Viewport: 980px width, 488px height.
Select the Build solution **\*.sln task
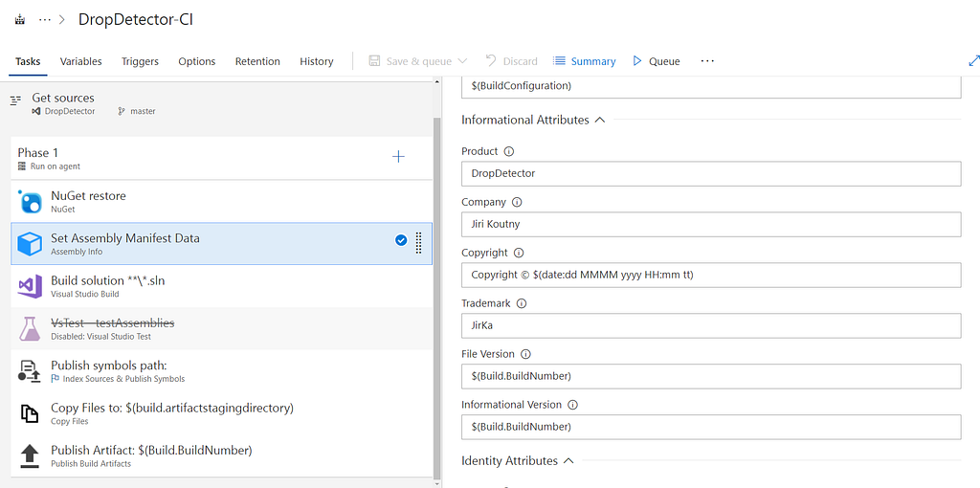pyautogui.click(x=221, y=286)
